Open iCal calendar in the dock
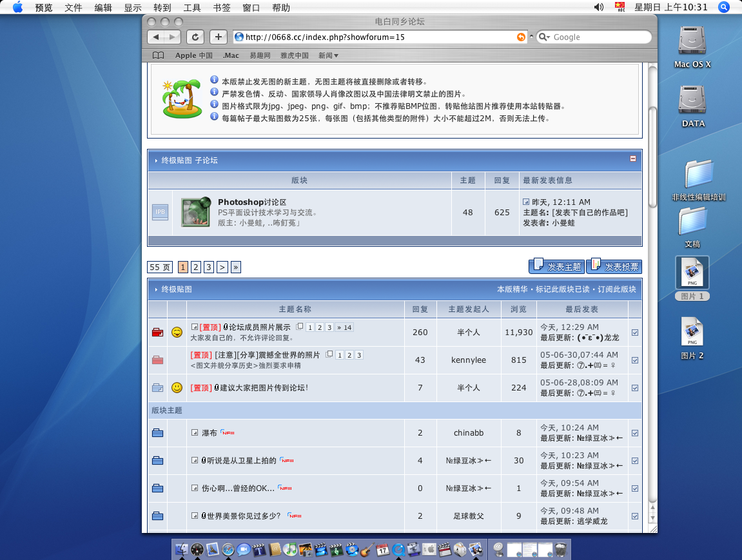This screenshot has width=742, height=560. click(x=383, y=549)
